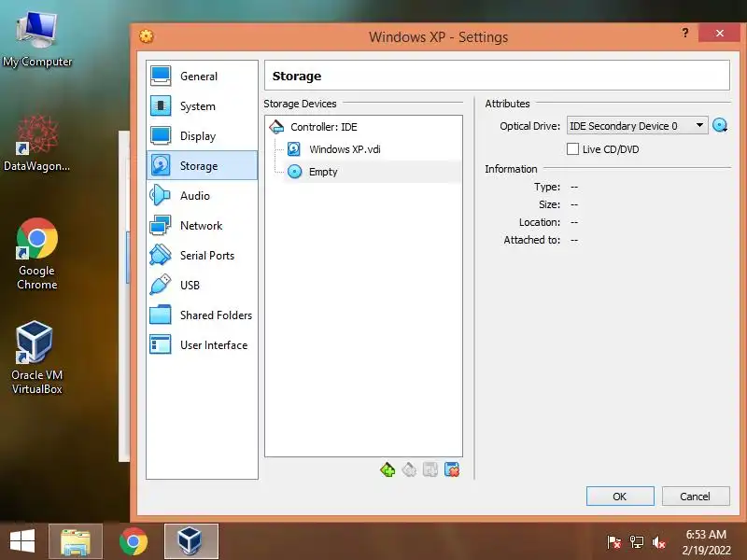Switch to VirtualBox in the taskbar
This screenshot has height=560, width=747.
191,541
